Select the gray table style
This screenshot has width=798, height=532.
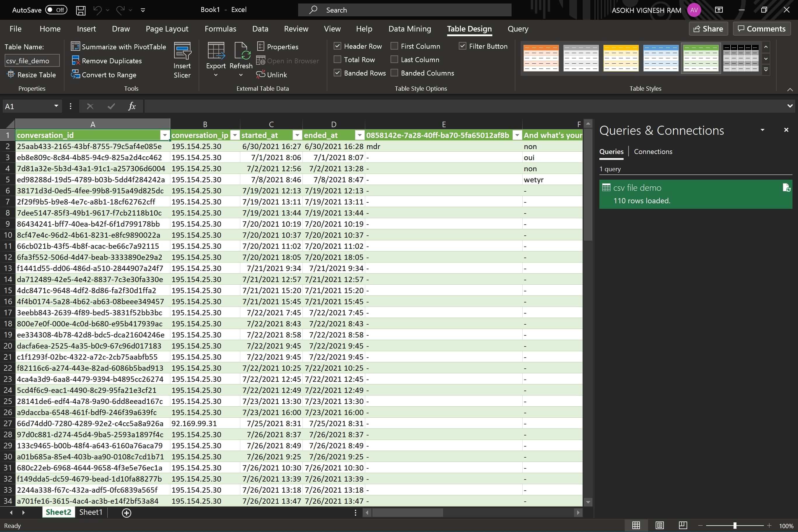point(581,58)
